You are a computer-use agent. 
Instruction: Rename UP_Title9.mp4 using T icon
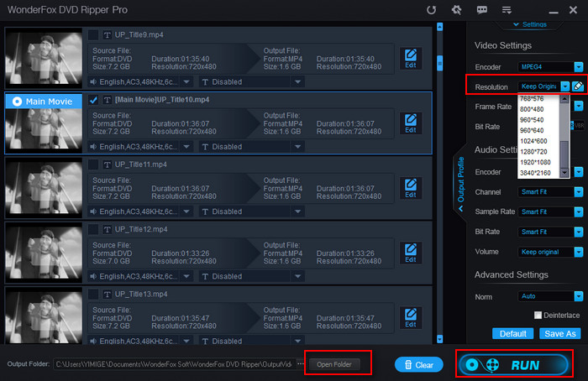click(108, 35)
